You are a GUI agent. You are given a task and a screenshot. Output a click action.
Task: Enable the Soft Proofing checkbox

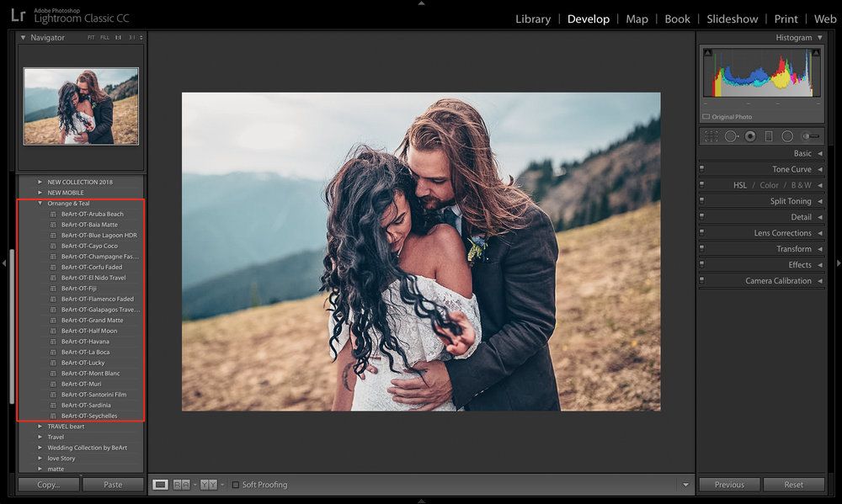(235, 485)
